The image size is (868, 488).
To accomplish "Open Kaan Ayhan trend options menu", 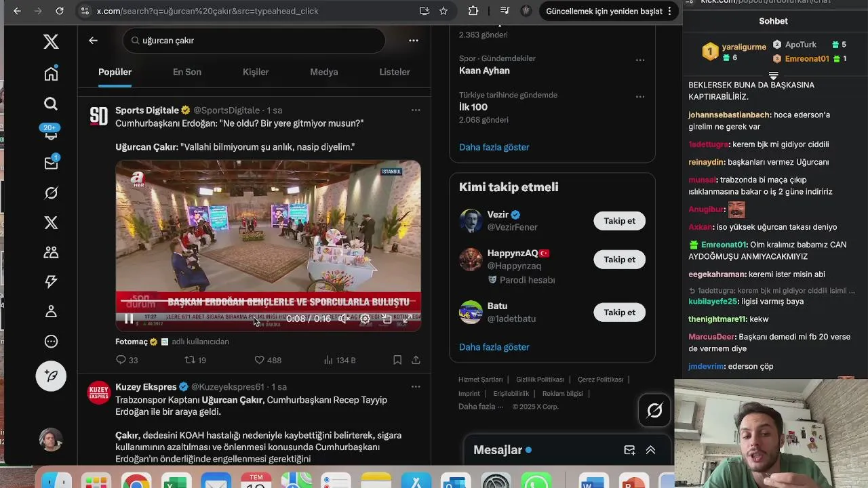I will point(639,60).
